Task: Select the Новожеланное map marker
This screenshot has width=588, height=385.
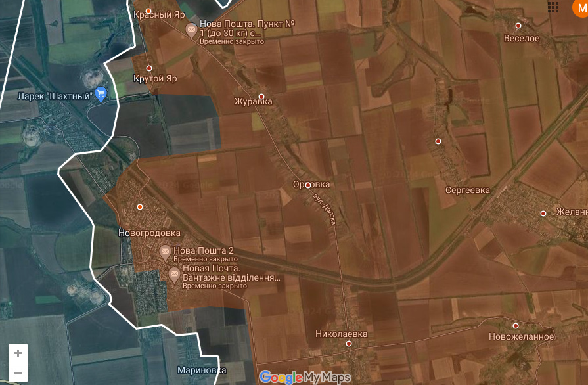Action: point(516,325)
